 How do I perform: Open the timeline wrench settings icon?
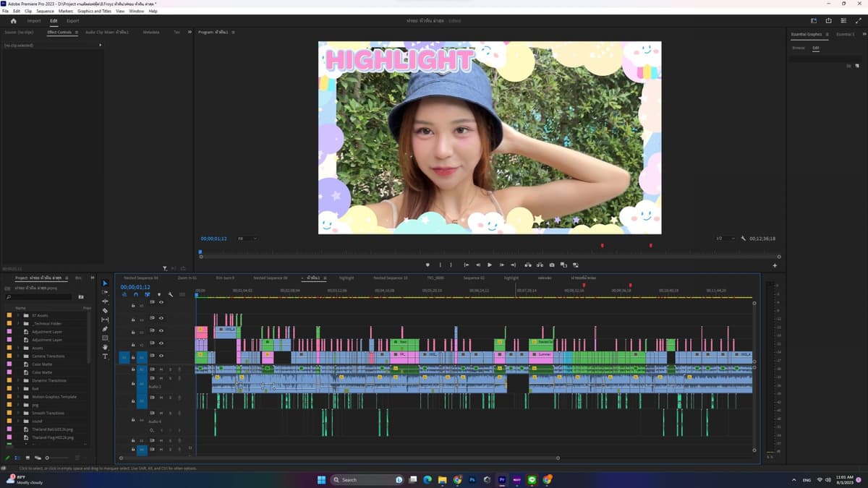[171, 294]
